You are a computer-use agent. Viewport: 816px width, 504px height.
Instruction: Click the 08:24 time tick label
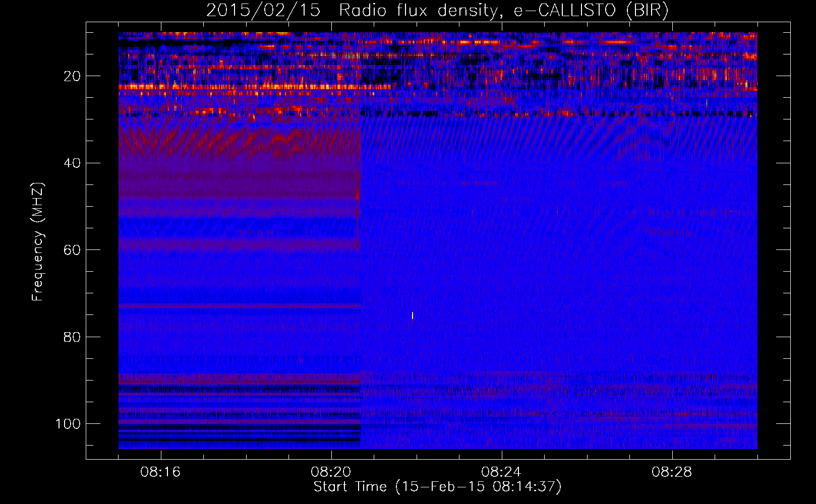point(501,472)
